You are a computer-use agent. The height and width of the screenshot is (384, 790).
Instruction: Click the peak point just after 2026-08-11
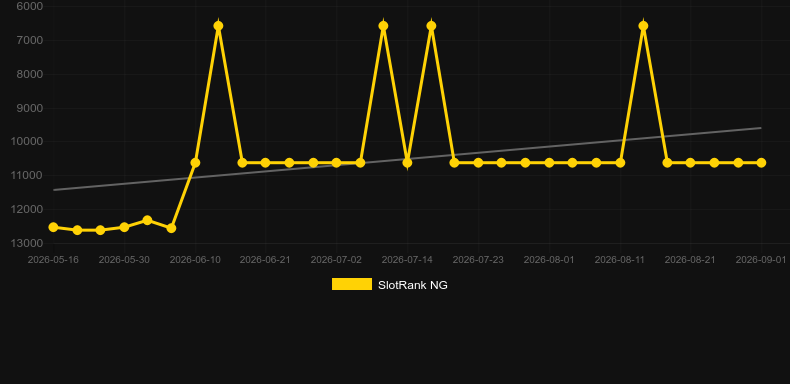click(643, 26)
